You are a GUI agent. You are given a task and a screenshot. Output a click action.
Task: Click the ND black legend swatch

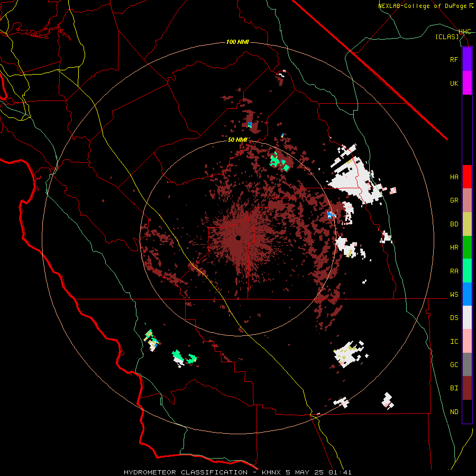pyautogui.click(x=467, y=411)
